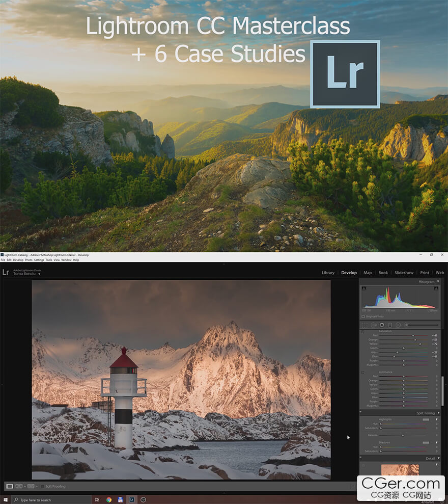Image resolution: width=448 pixels, height=504 pixels.
Task: Open the Tools menu
Action: 49,260
